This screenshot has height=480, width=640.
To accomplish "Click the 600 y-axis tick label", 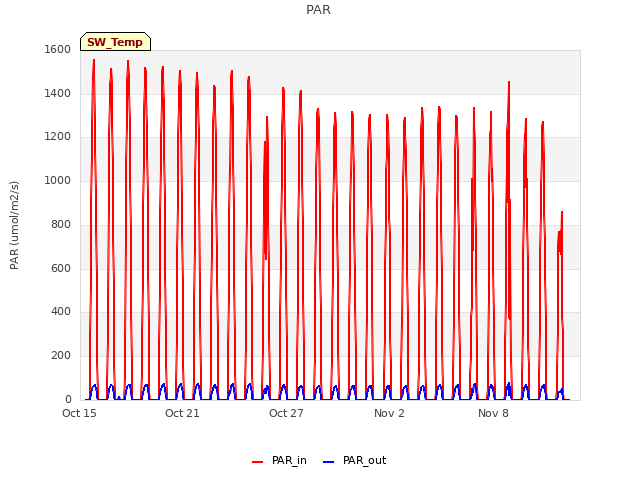I will 61,268.
